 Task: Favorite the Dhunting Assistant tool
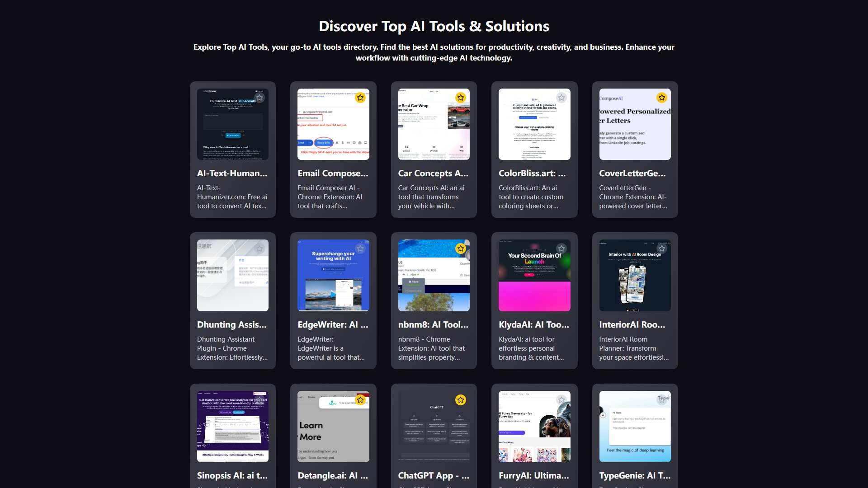[x=259, y=249]
